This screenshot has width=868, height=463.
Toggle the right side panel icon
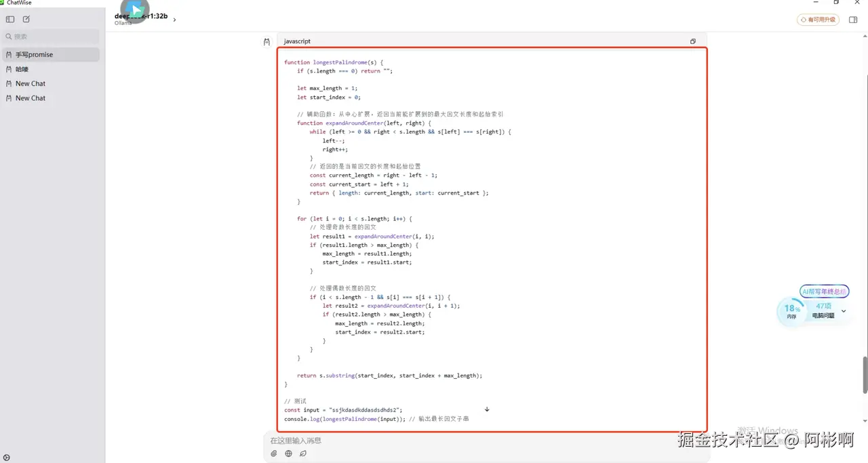pyautogui.click(x=853, y=20)
